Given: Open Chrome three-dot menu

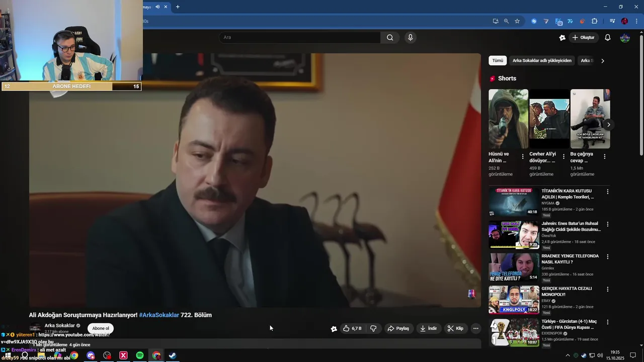Looking at the screenshot, I should [635, 21].
